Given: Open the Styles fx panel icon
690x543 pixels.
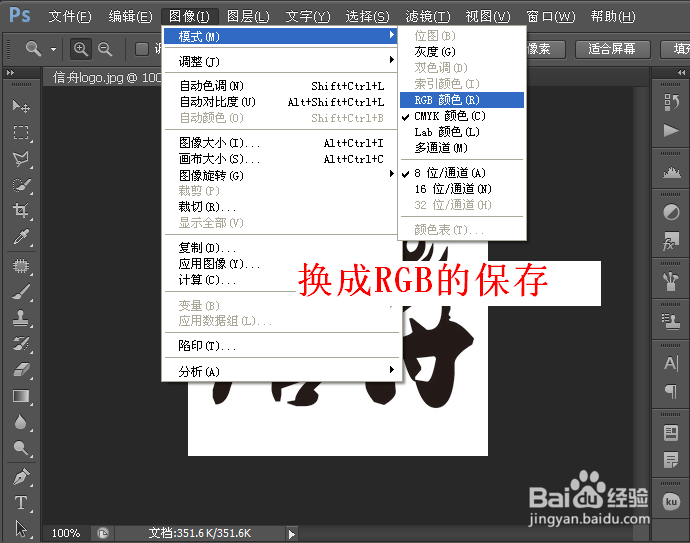Looking at the screenshot, I should 671,241.
